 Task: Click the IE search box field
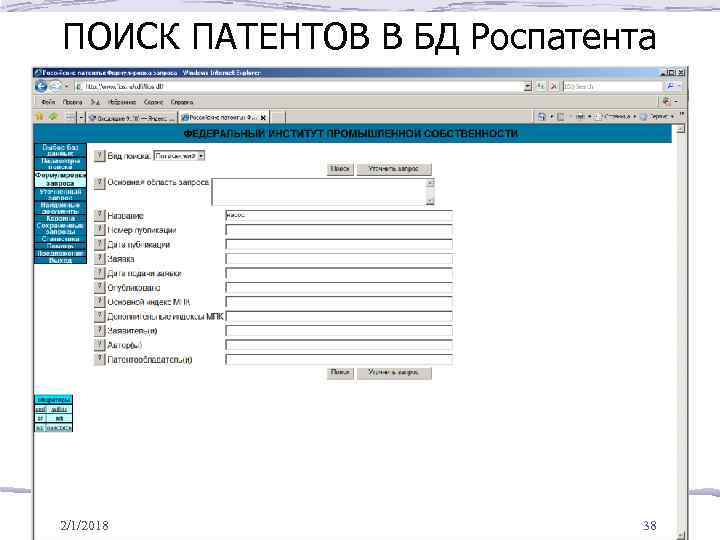click(613, 86)
